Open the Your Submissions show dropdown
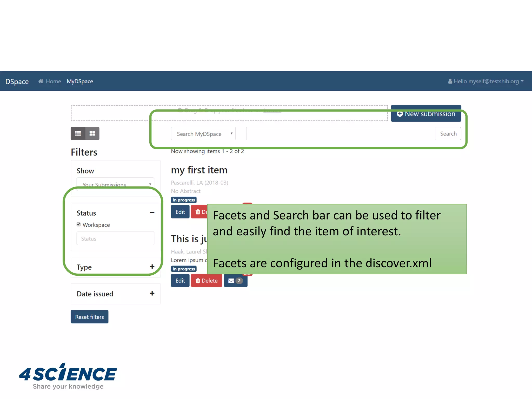532x399 pixels. click(115, 184)
